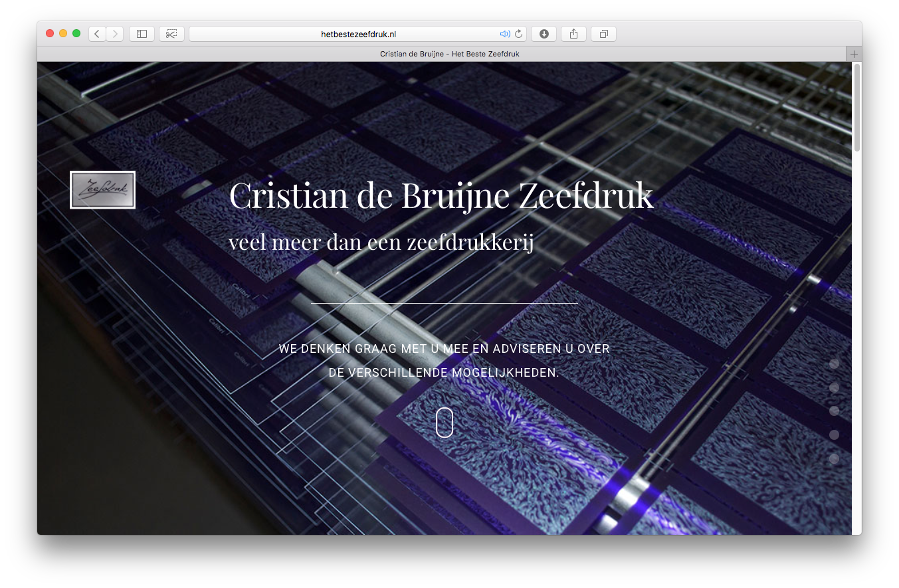Click the Zeefdruk logo image
Viewport: 899px width, 588px height.
(102, 190)
